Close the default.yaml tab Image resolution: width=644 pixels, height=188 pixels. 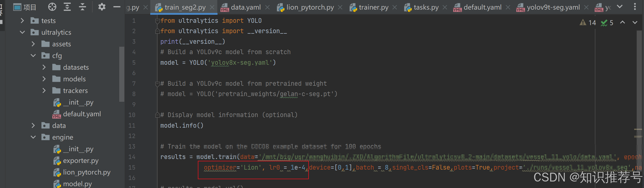click(x=508, y=8)
